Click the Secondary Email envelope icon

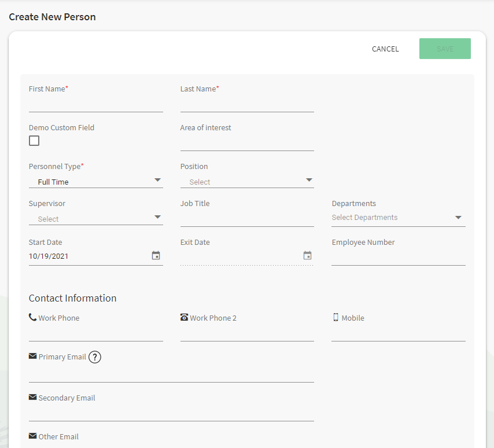[x=33, y=397]
